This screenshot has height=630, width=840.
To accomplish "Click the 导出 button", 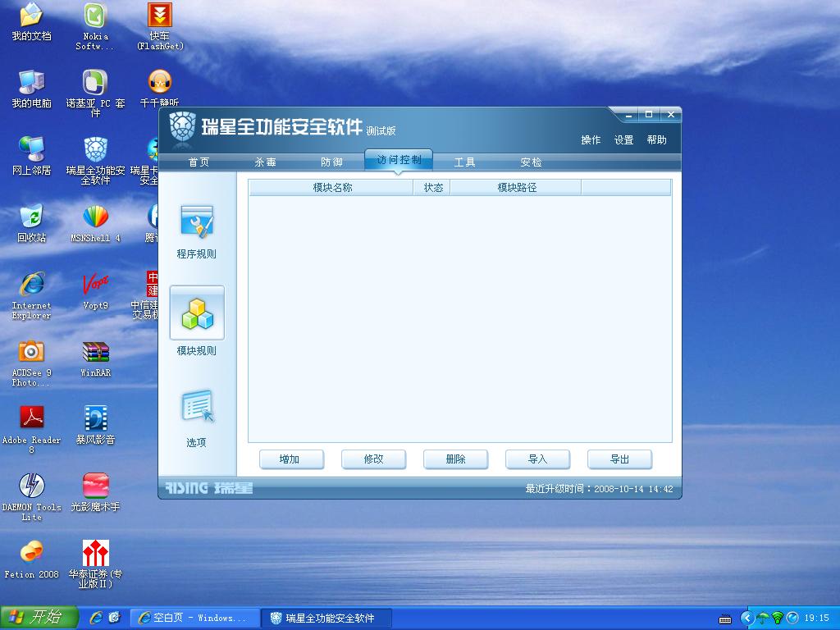I will tap(619, 459).
